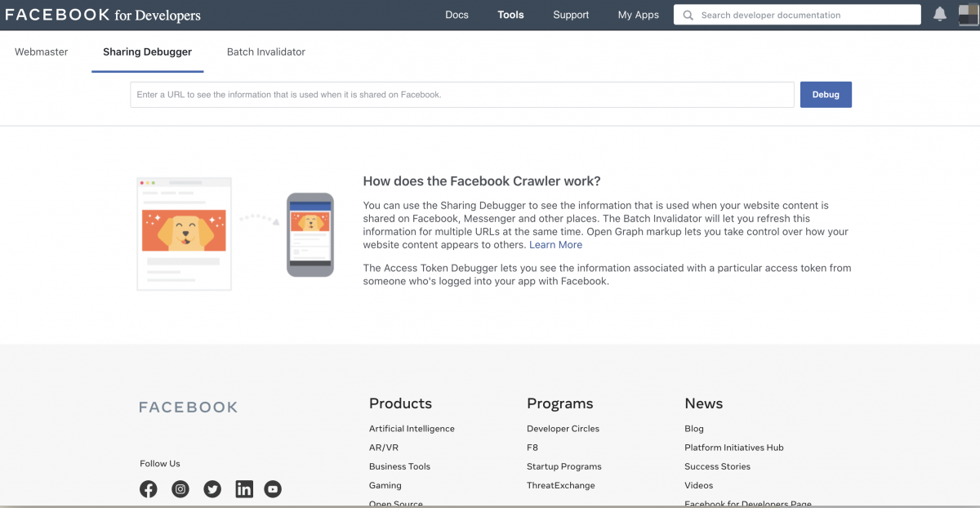Click the developer documentation search box

pos(796,15)
